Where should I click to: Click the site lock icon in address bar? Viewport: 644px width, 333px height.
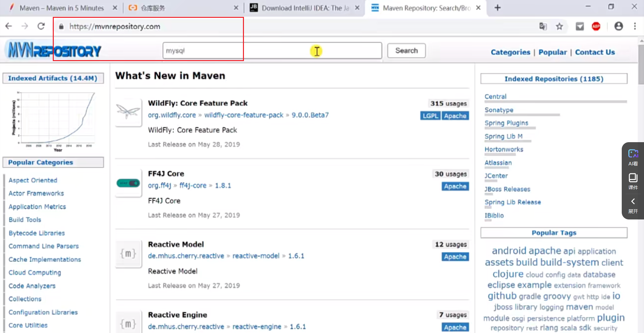point(61,26)
